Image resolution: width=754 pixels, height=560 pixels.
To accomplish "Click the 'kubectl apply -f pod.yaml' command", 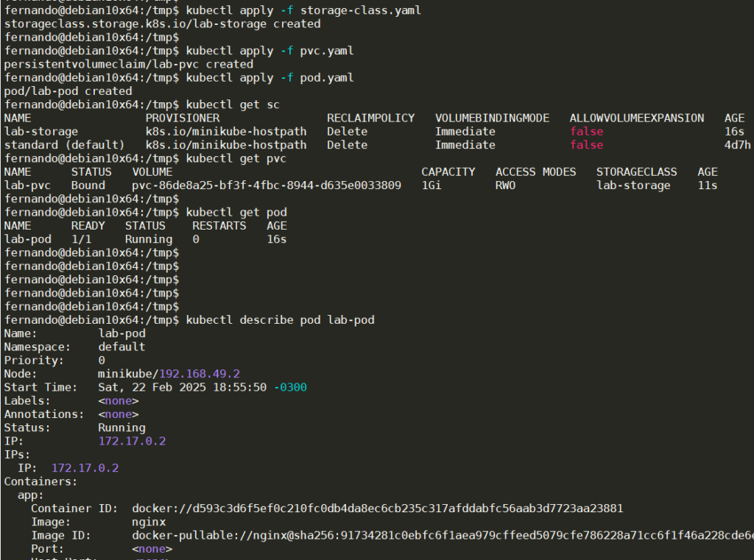I will coord(269,78).
